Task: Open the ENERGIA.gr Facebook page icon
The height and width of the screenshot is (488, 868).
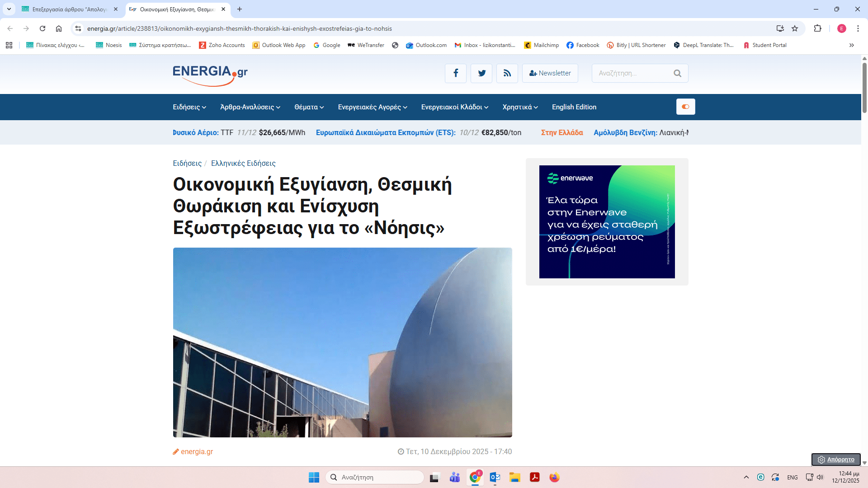Action: [x=455, y=73]
